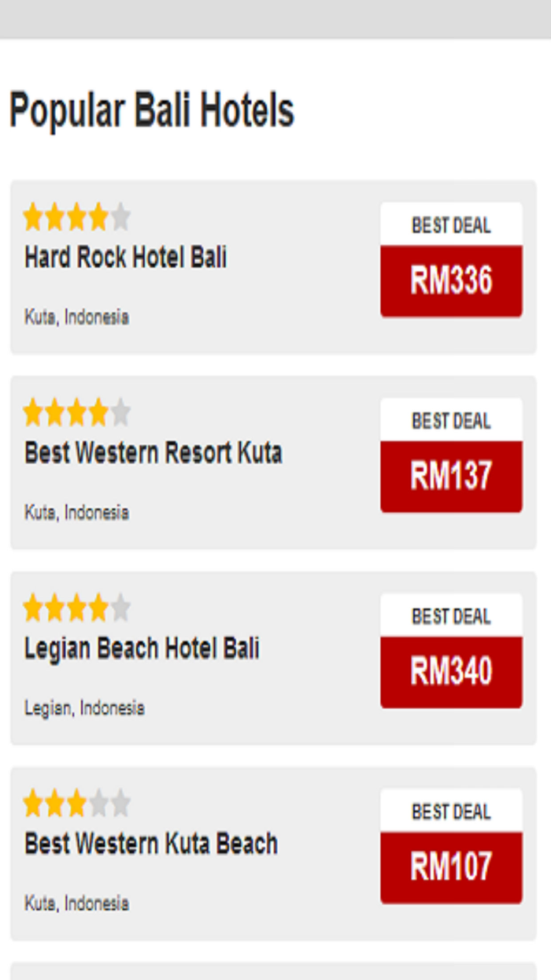Click the third star icon on Best Western Kuta Beach
This screenshot has height=980, width=551.
click(x=80, y=805)
